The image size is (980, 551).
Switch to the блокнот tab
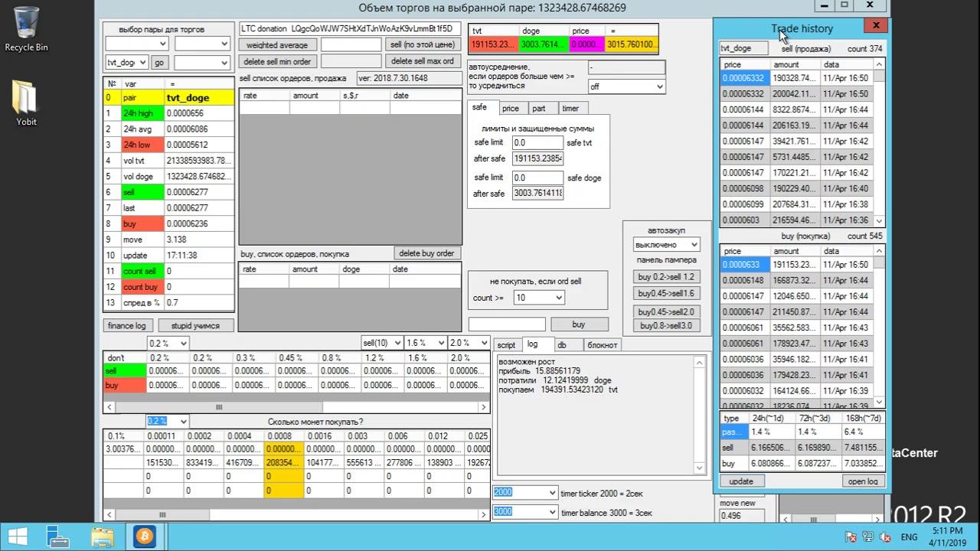click(602, 345)
